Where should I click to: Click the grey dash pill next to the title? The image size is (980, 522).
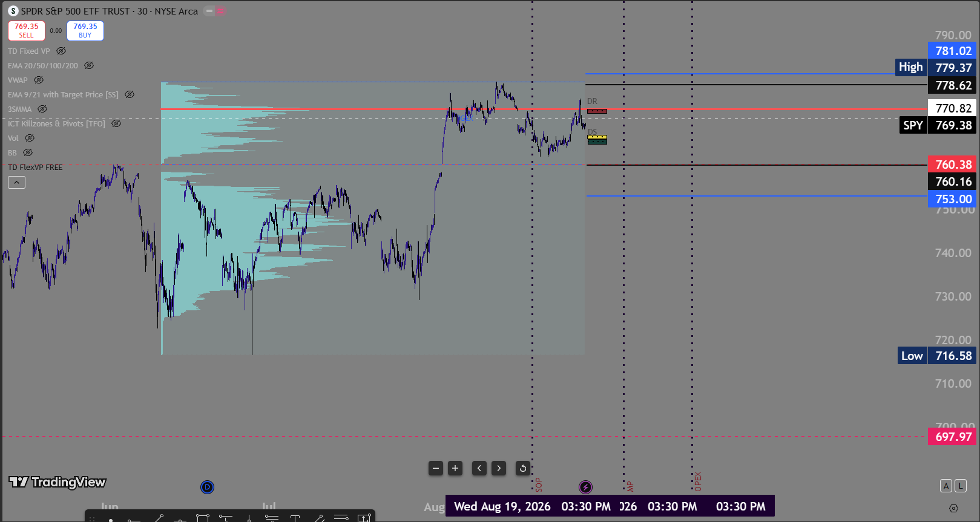pos(209,11)
